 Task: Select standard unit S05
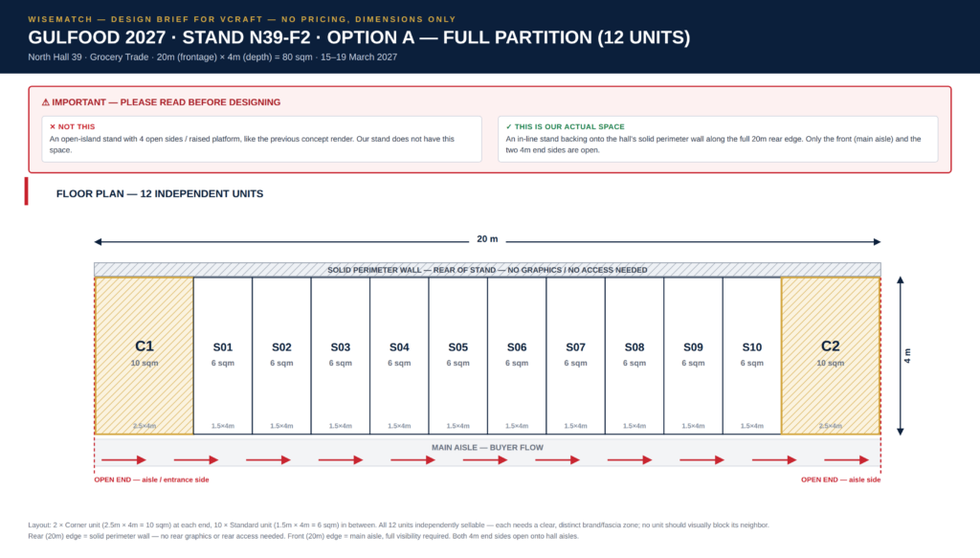click(458, 356)
